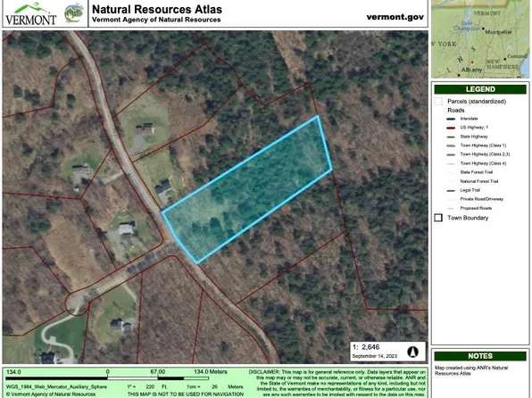Click the Town Highway (Class 1) line symbol
532x398 pixels.
[x=451, y=145]
